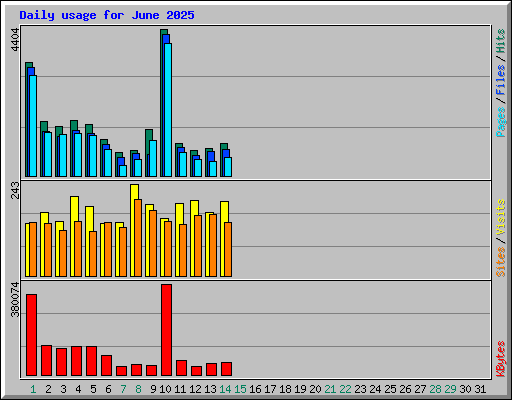Viewport: 512px width, 400px height.
Task: Click the red KBytes bar for day 14
Action: tap(226, 369)
